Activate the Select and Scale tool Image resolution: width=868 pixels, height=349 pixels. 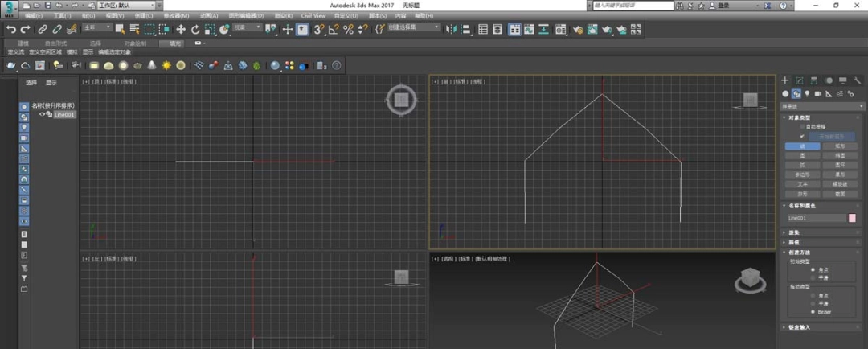coord(210,30)
